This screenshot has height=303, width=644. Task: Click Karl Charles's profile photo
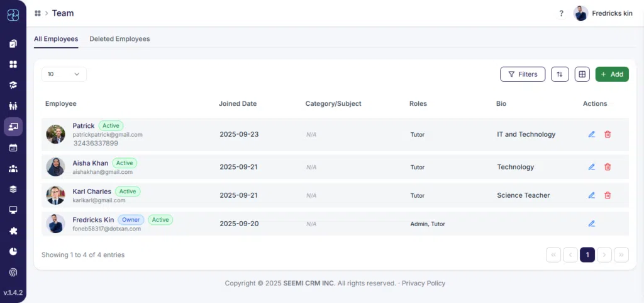55,195
